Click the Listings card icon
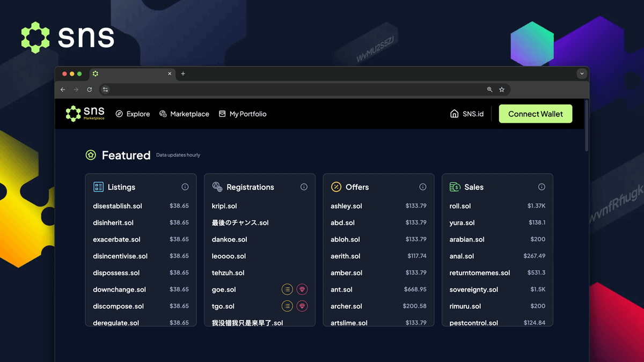The width and height of the screenshot is (644, 362). pyautogui.click(x=98, y=187)
